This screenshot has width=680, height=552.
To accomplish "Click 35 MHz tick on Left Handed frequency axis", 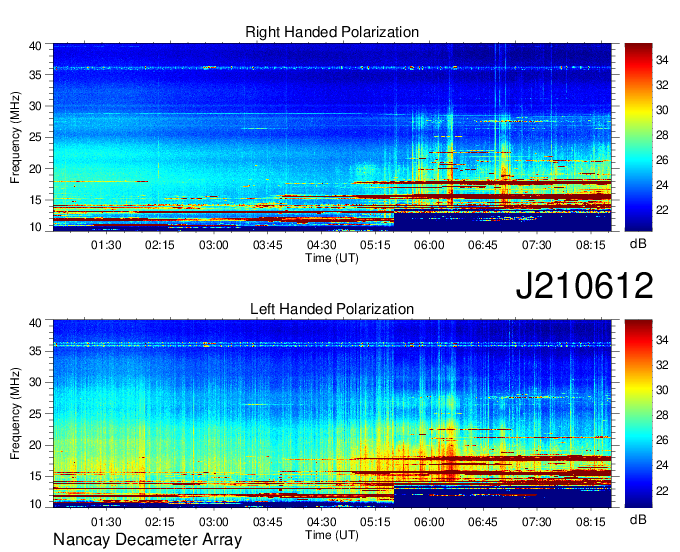I will click(x=36, y=351).
